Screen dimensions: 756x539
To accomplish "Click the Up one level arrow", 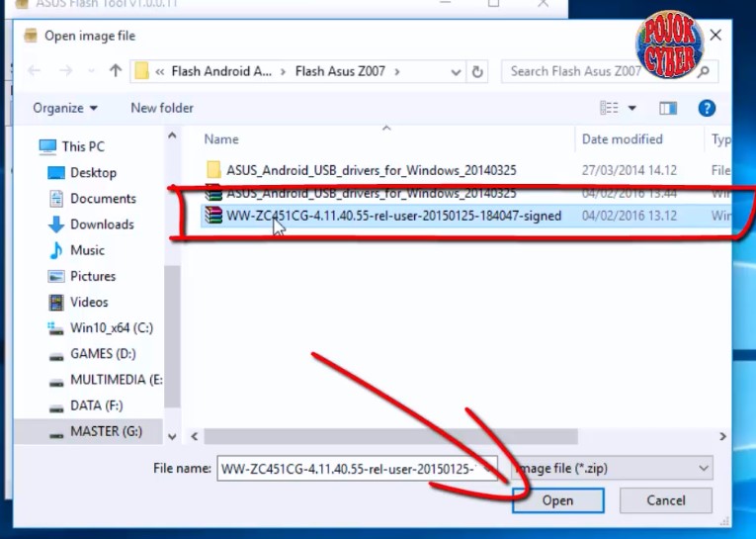I will (x=116, y=71).
